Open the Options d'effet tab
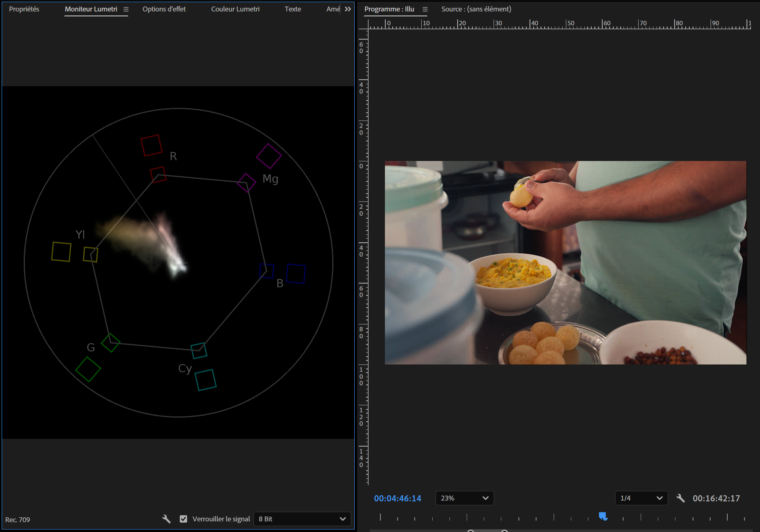Image resolution: width=760 pixels, height=532 pixels. point(164,9)
